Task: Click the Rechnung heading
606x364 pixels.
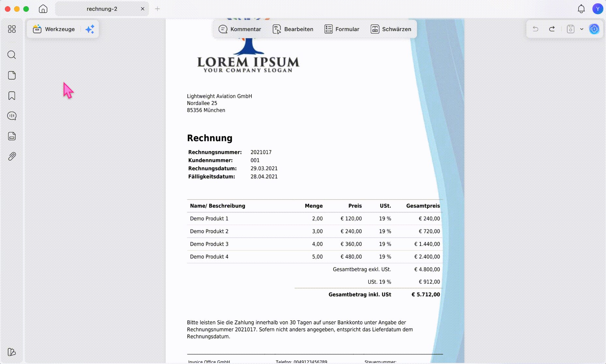Action: click(210, 138)
